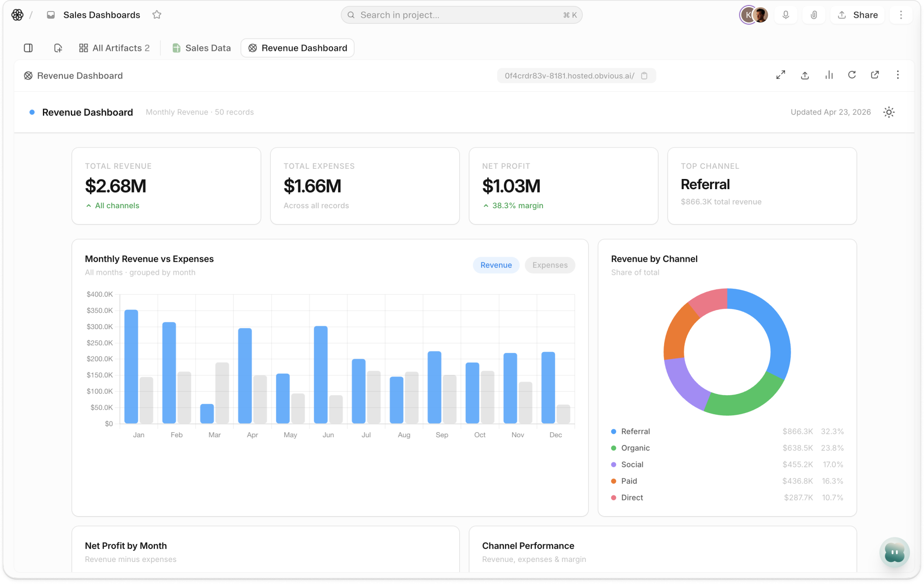
Task: Select the Direct legend row
Action: 727,497
